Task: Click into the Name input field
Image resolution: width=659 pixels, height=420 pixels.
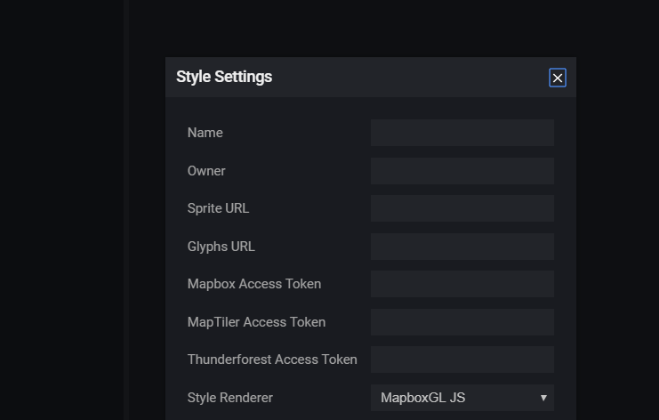Action: pos(462,133)
